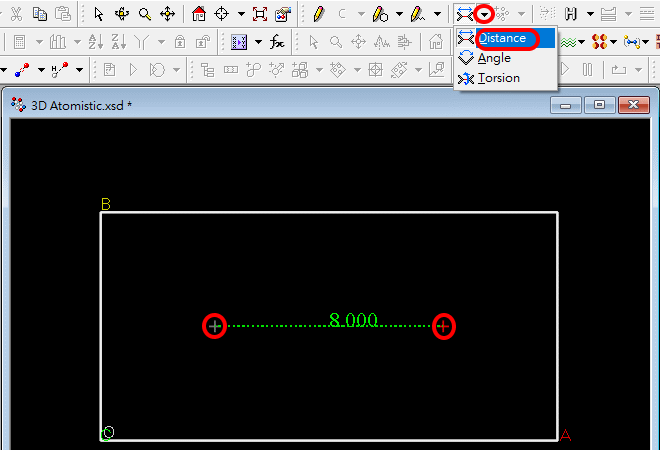Open the Sketch Fragment dropdown arrow
The height and width of the screenshot is (450, 660).
coord(400,14)
